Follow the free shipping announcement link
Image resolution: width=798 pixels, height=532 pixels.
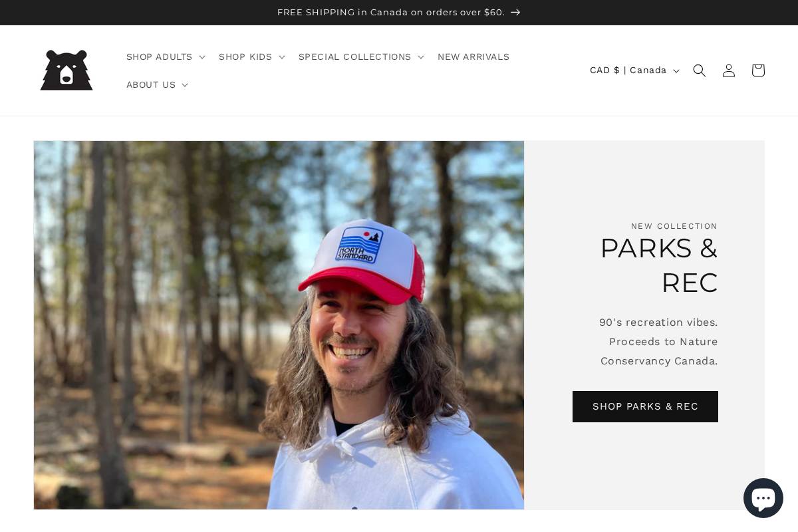(391, 13)
